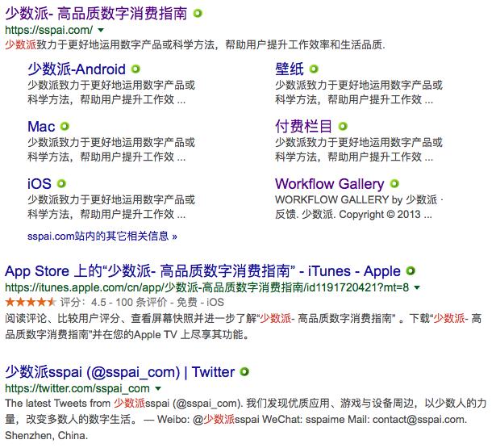
Task: Open the 少数派-Android sitelink
Action: click(77, 69)
